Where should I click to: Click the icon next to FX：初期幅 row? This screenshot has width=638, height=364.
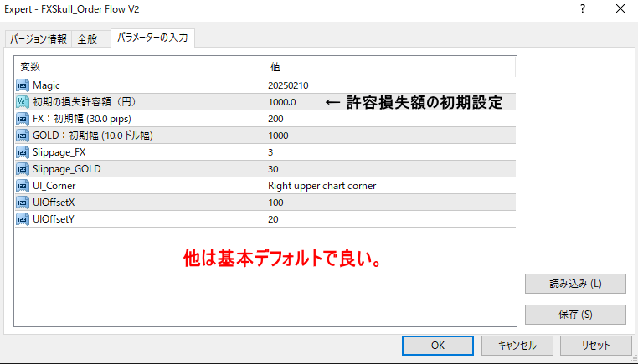click(23, 118)
